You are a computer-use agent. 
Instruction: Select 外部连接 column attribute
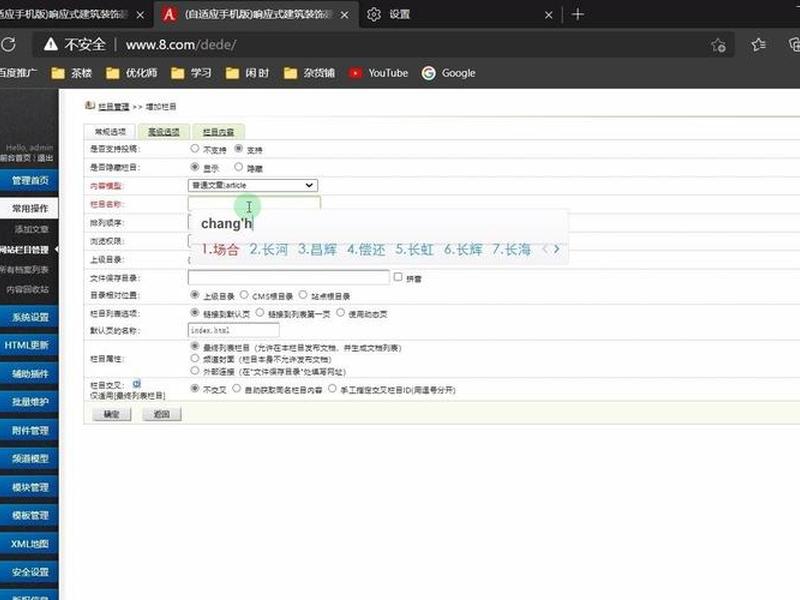pyautogui.click(x=194, y=370)
